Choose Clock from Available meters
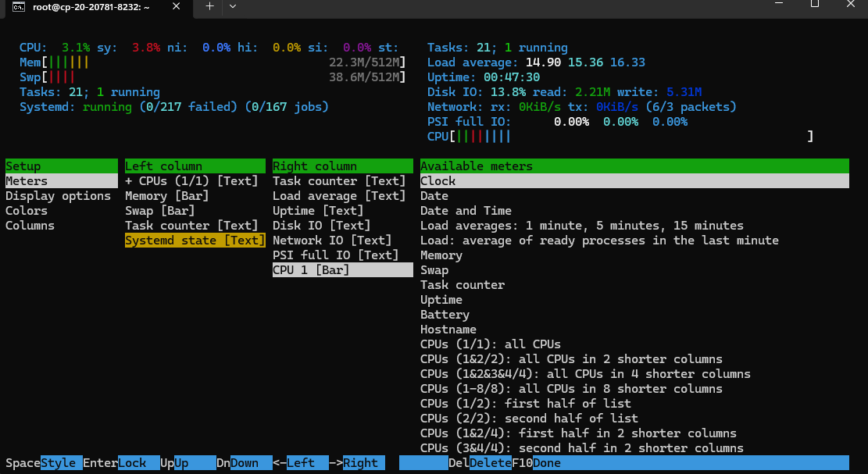868x474 pixels. [x=438, y=181]
